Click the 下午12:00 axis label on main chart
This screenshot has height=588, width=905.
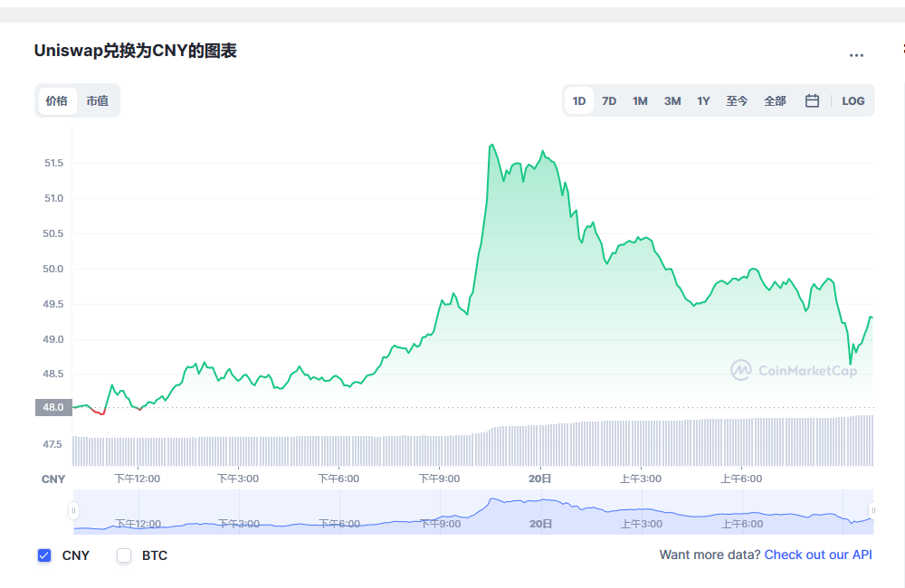tap(138, 479)
